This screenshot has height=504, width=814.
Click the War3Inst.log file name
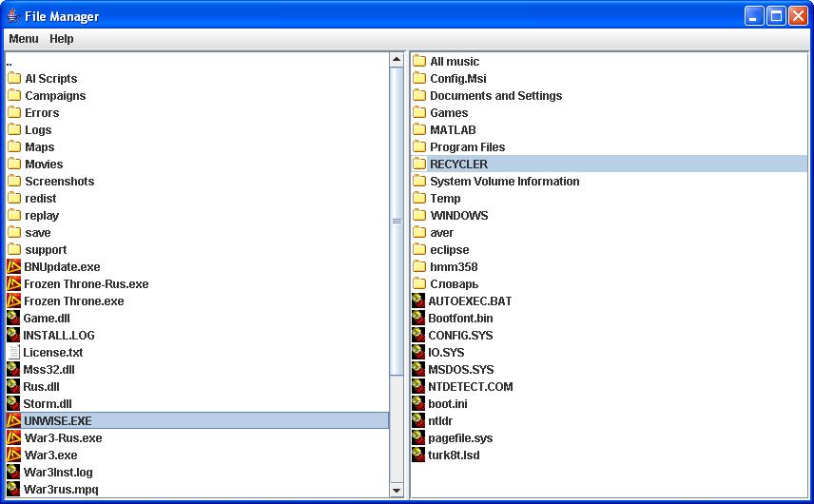58,473
